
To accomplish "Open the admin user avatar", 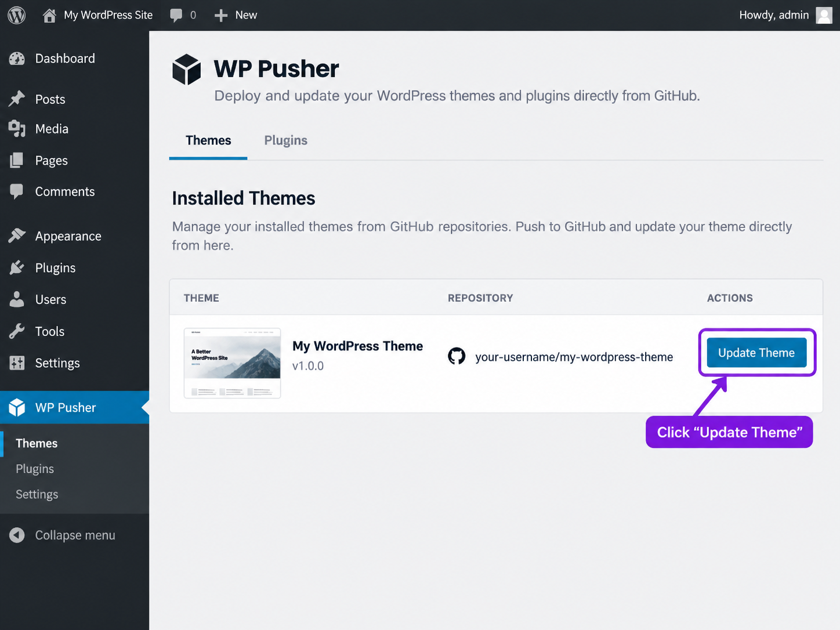I will click(824, 15).
